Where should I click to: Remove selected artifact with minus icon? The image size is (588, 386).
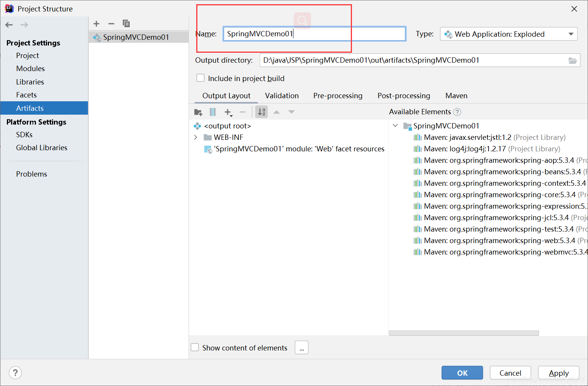pos(111,24)
